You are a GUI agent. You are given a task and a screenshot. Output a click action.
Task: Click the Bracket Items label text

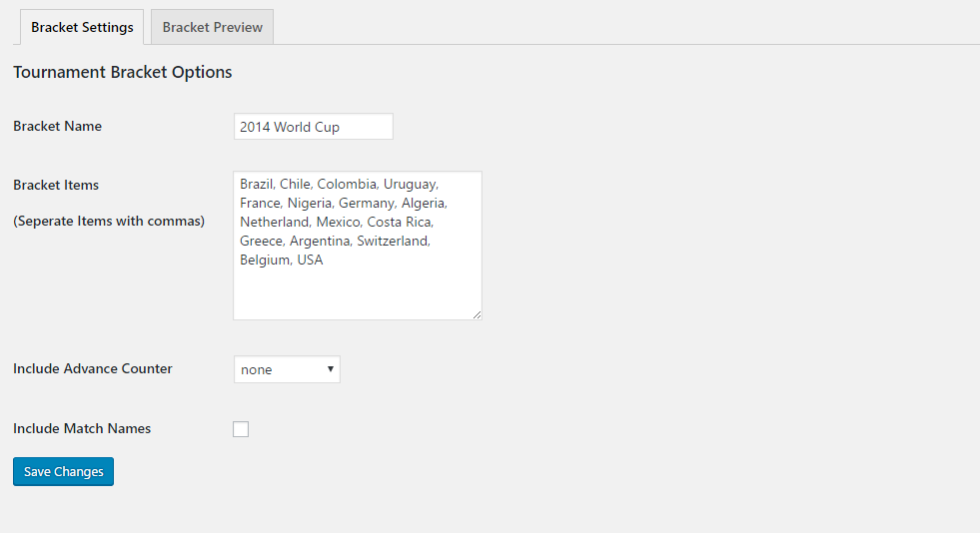pos(56,185)
